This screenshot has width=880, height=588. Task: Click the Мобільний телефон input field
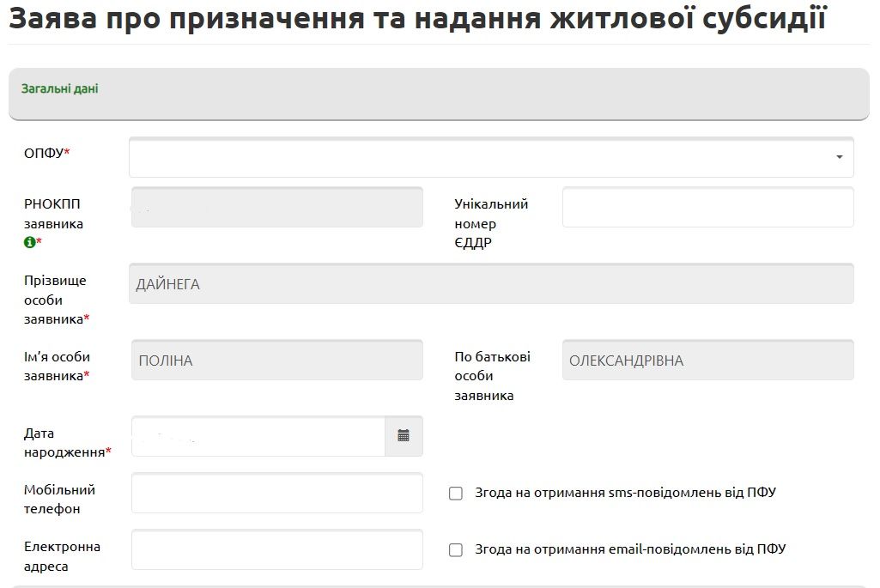276,493
